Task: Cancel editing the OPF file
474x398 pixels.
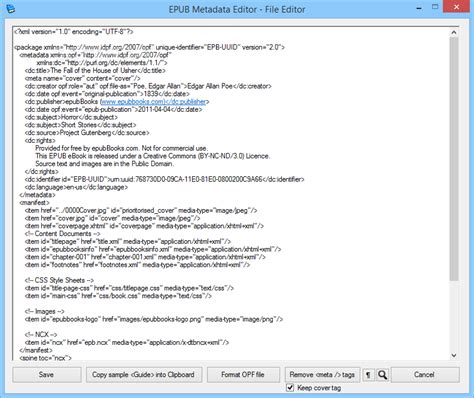Action: click(424, 375)
